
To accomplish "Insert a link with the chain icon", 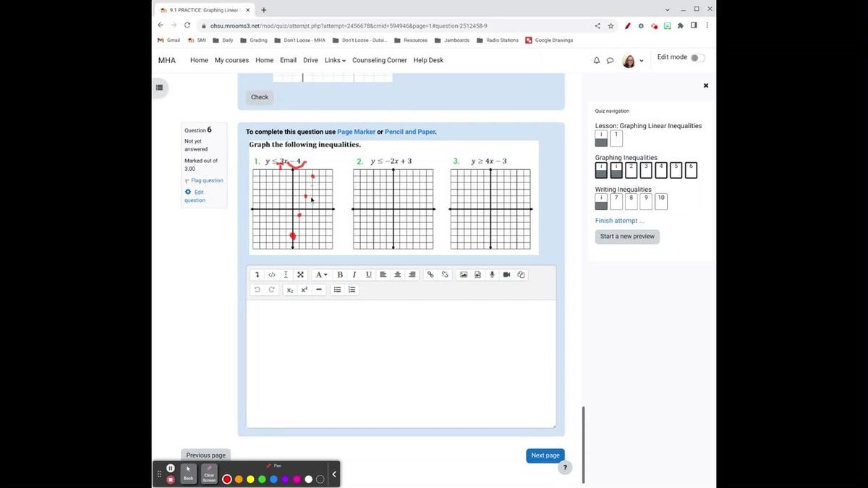I will click(x=430, y=274).
